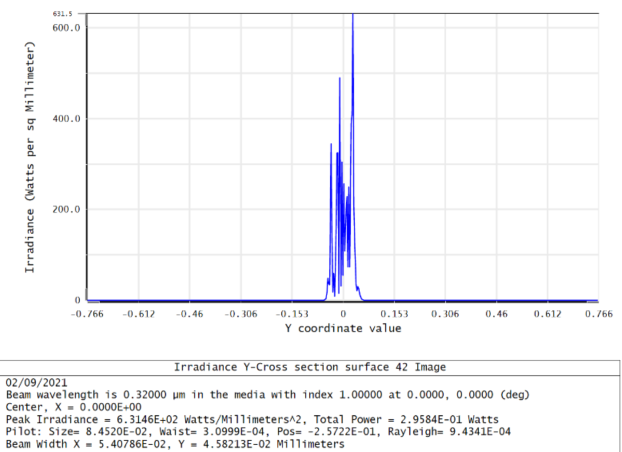Click the 600.0 y-axis tick label
The width and height of the screenshot is (622, 452).
click(66, 27)
